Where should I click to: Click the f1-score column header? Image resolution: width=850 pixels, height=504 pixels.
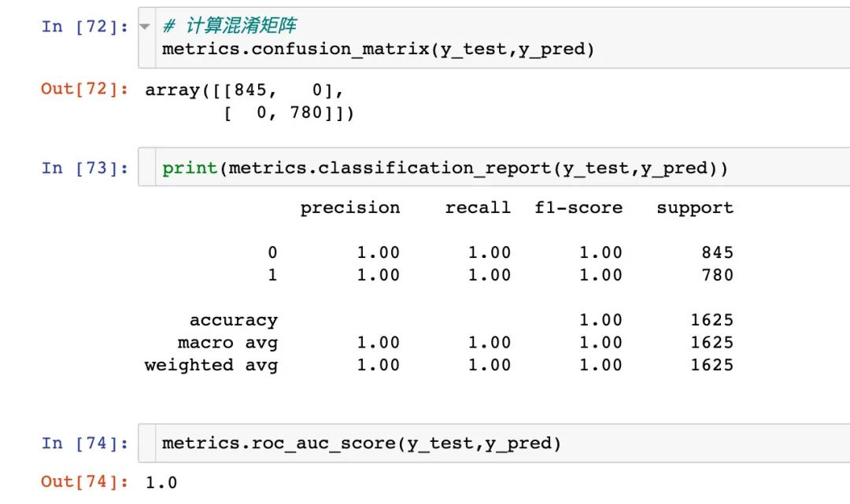coord(578,208)
